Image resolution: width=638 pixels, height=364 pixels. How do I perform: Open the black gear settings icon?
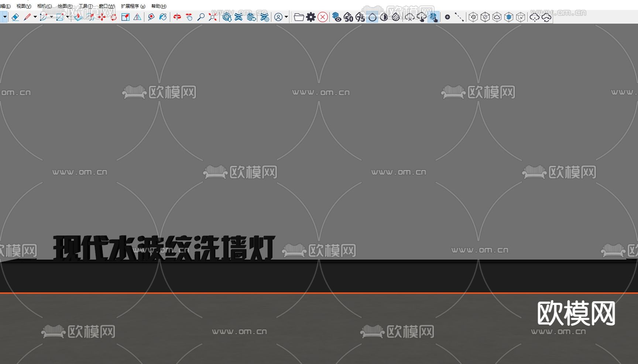coord(311,17)
